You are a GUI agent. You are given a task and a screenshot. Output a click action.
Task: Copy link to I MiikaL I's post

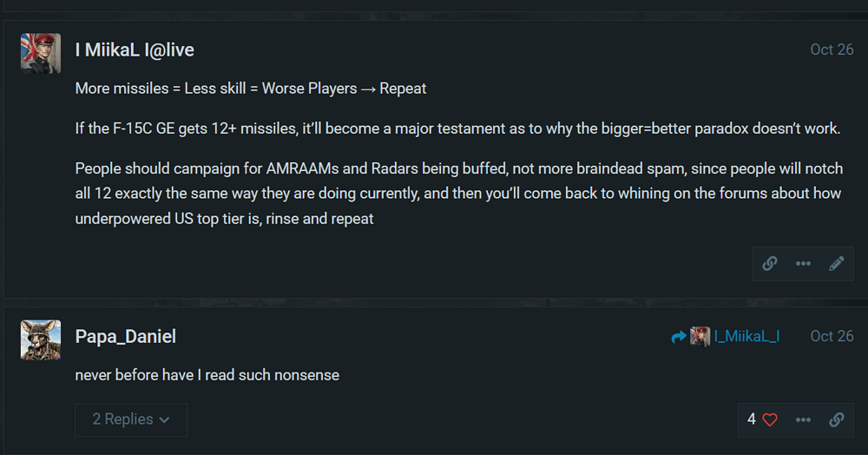tap(770, 264)
